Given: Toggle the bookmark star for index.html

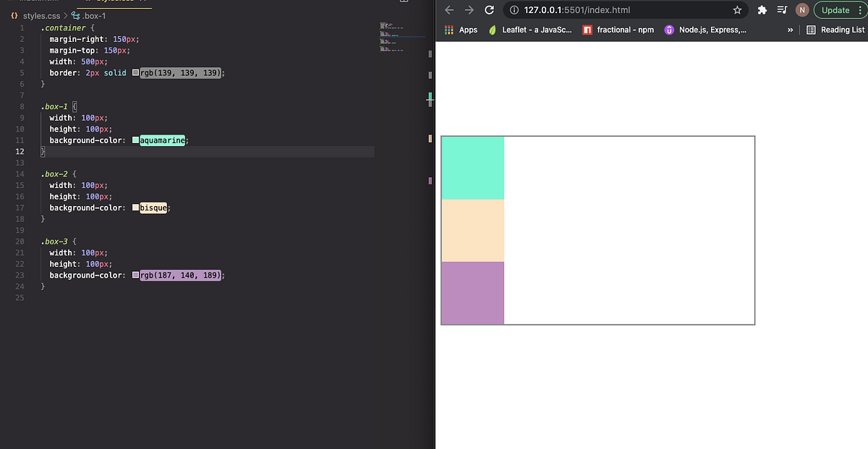Looking at the screenshot, I should click(737, 10).
